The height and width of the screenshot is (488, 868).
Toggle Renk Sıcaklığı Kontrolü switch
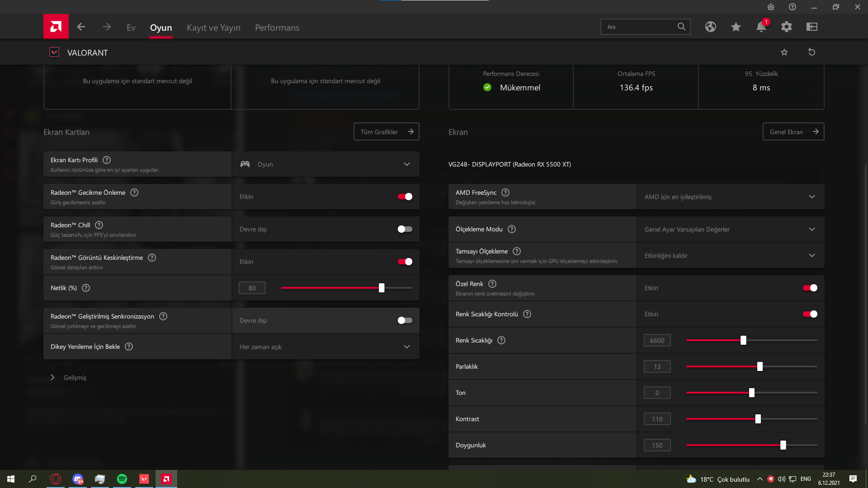pos(810,314)
